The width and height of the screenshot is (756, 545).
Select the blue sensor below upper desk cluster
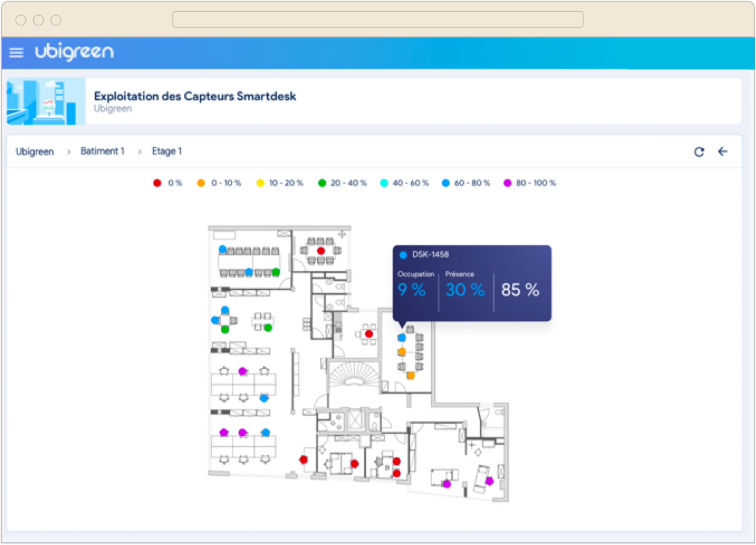pyautogui.click(x=264, y=398)
